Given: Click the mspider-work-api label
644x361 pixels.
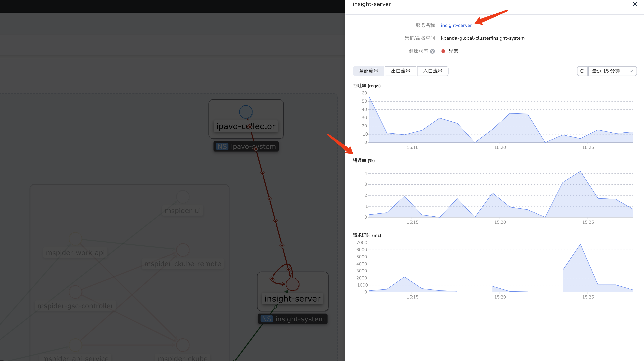Looking at the screenshot, I should [x=75, y=253].
